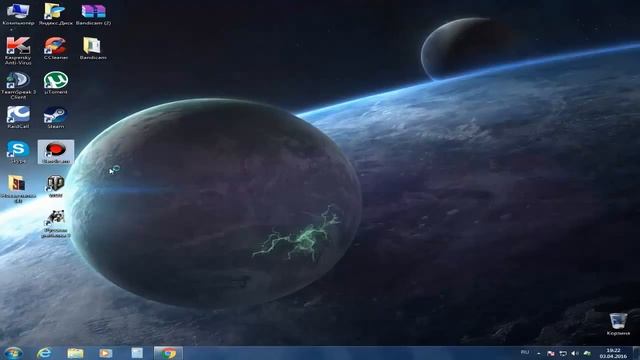Show hidden tray icons arrow

click(x=539, y=353)
